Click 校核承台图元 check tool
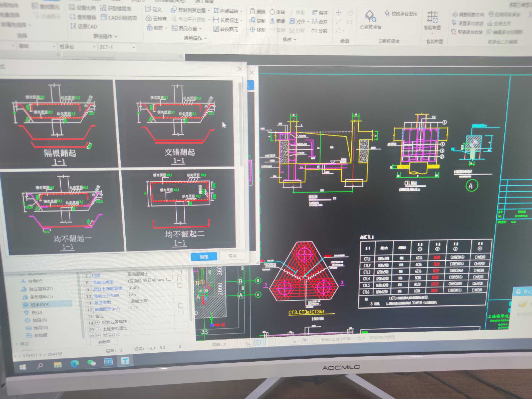This screenshot has width=532, height=399. click(x=401, y=14)
